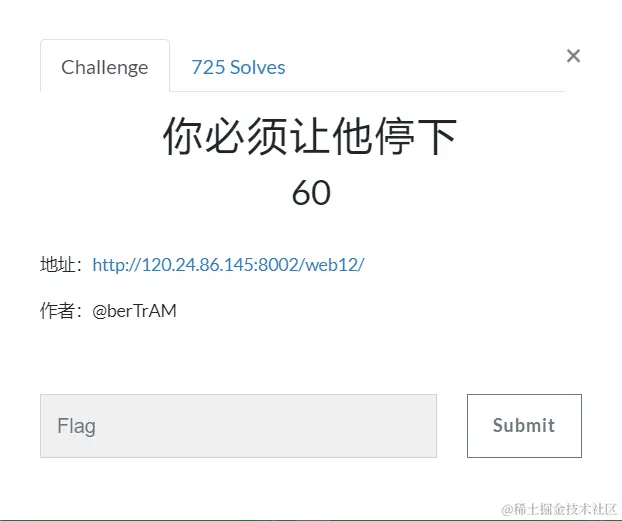Image resolution: width=622 pixels, height=521 pixels.
Task: Close the challenge dialog with the X icon
Action: pos(573,56)
